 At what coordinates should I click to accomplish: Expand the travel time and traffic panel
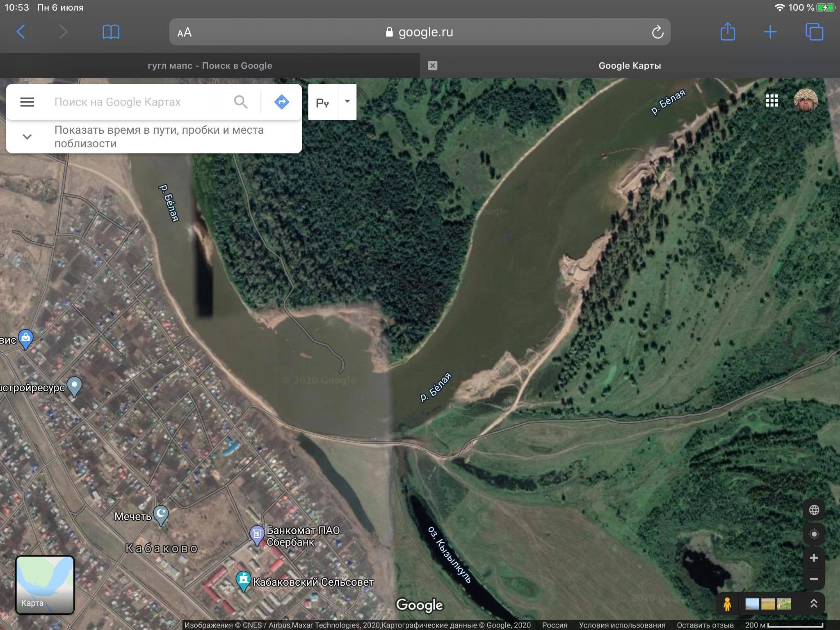click(x=27, y=137)
